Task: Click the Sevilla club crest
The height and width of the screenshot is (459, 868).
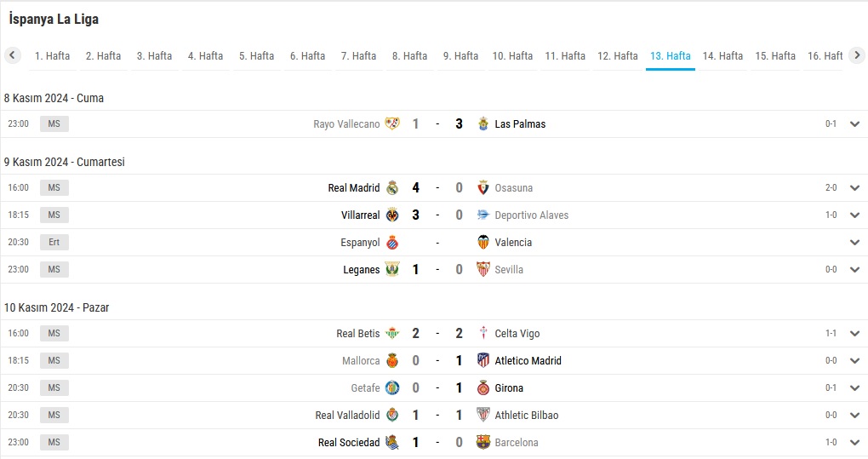Action: click(x=483, y=270)
